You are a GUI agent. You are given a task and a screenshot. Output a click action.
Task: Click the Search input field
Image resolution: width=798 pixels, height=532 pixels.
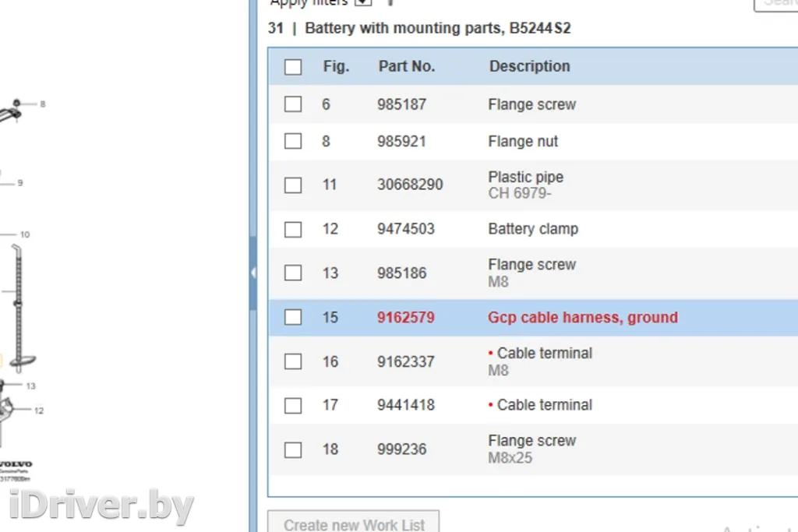pyautogui.click(x=776, y=3)
